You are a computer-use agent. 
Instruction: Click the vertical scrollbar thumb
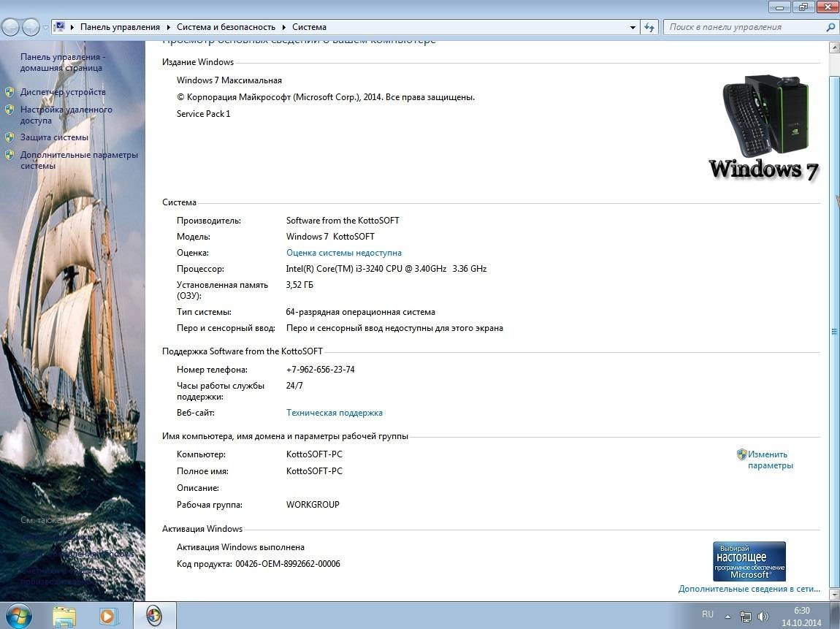[x=834, y=331]
